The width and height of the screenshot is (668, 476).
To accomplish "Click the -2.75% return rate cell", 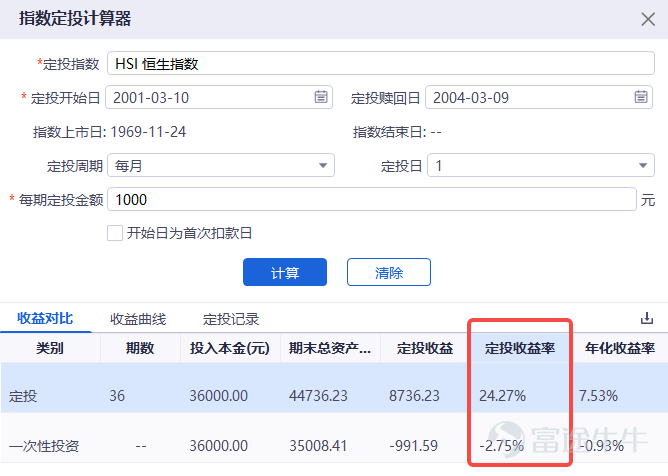I will tap(501, 446).
